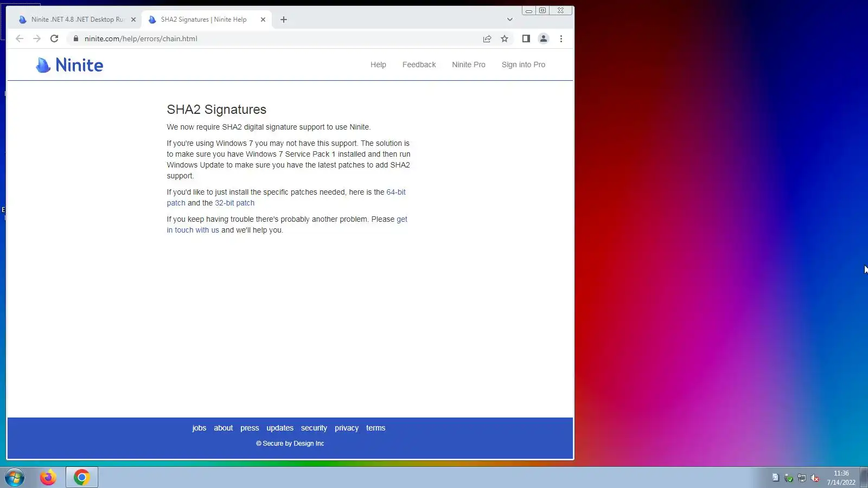Image resolution: width=868 pixels, height=488 pixels.
Task: Share this page icon in address bar
Action: tap(487, 38)
